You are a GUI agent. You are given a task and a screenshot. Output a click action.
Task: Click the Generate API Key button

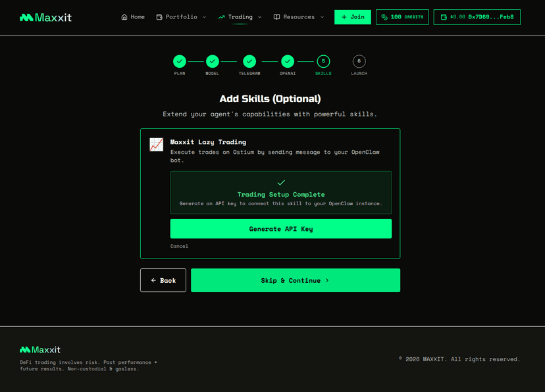pos(281,228)
